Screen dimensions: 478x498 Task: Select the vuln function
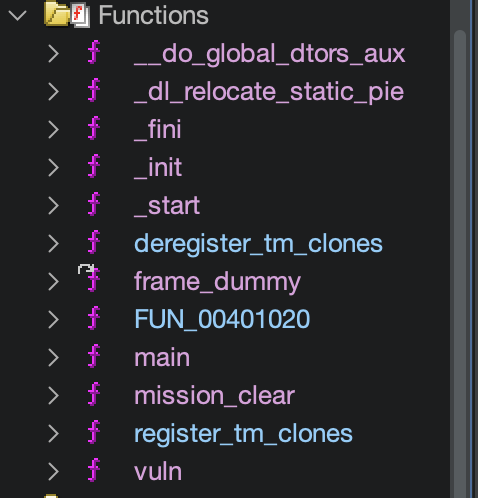click(158, 472)
